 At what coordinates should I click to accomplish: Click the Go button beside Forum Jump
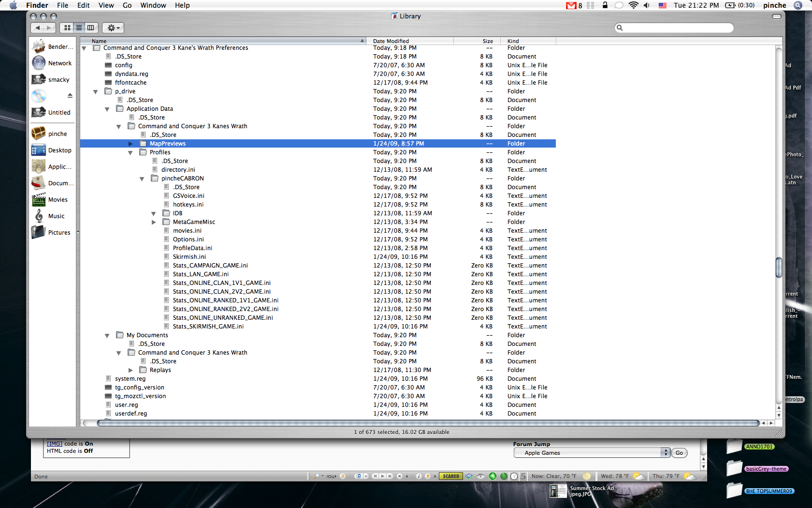(679, 453)
